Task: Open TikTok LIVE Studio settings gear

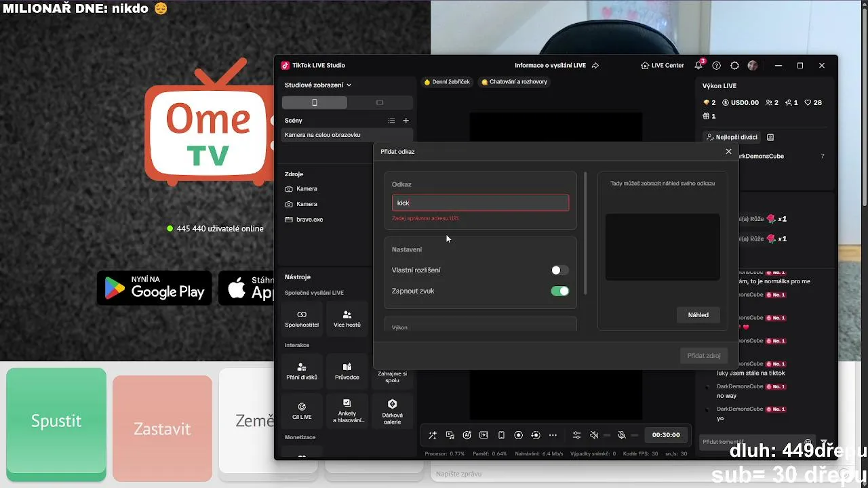Action: 734,66
